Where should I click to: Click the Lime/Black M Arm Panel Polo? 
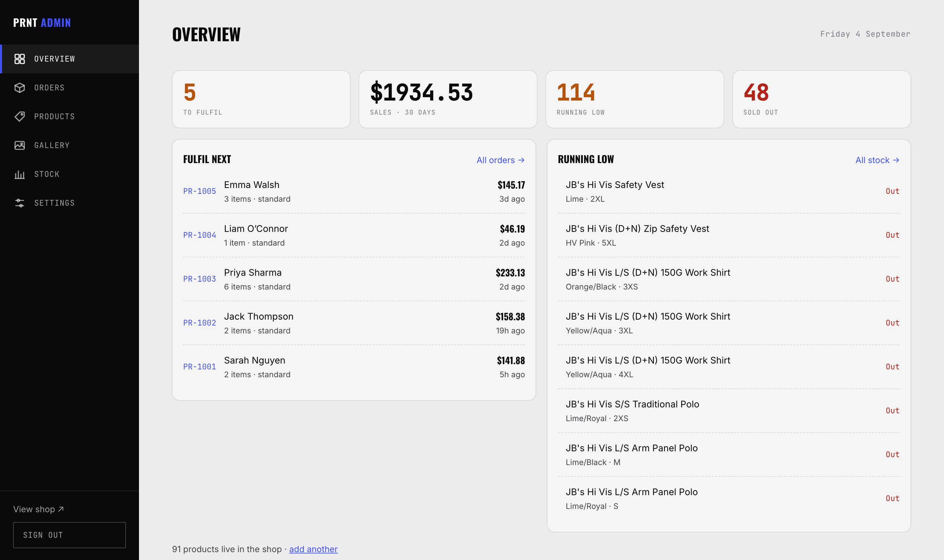(729, 455)
